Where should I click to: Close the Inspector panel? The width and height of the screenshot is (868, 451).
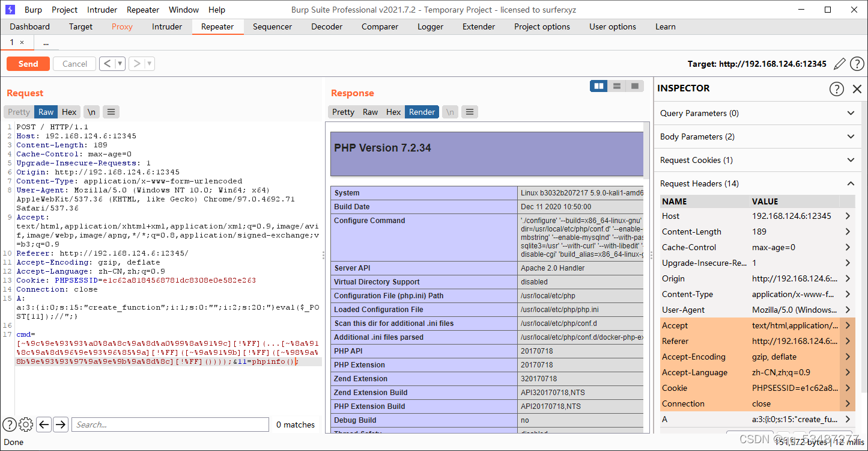[857, 89]
